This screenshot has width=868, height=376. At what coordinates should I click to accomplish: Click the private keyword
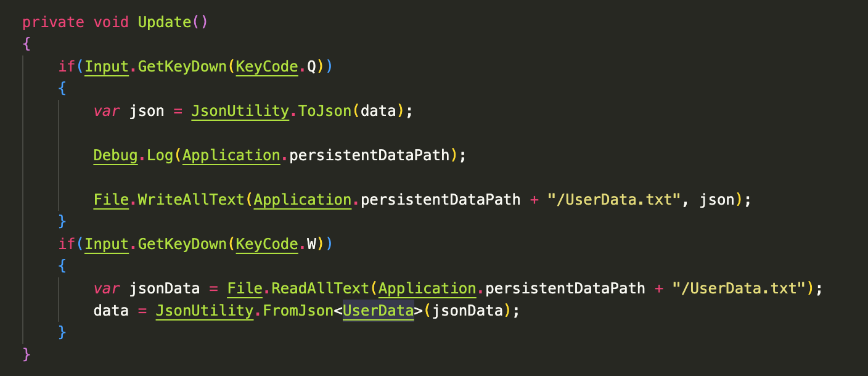[53, 22]
